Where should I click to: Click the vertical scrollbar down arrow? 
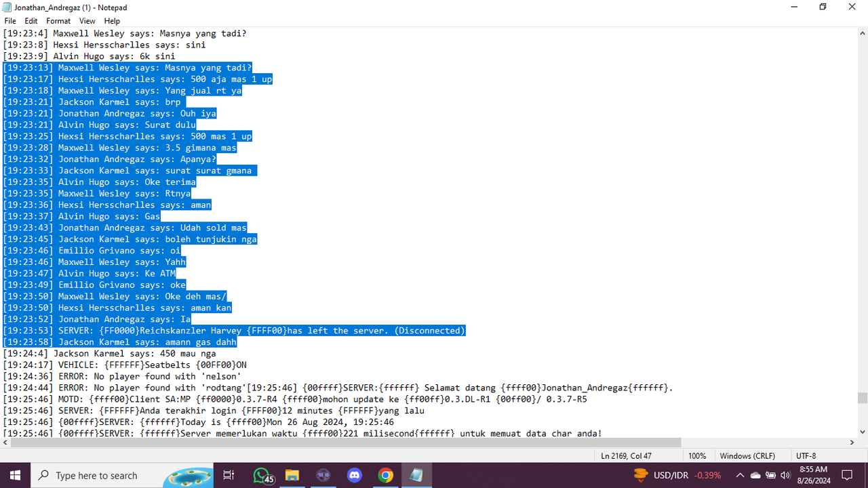[862, 431]
